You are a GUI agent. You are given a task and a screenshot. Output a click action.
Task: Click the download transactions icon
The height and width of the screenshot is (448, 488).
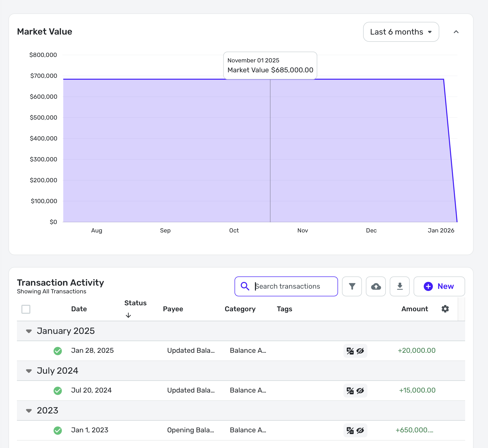(x=399, y=286)
